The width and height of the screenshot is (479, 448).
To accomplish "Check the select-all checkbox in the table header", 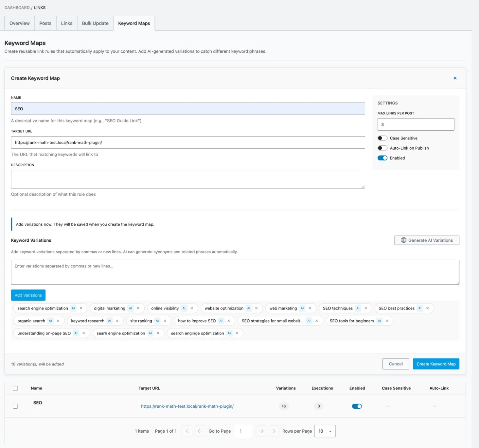I will (x=15, y=388).
